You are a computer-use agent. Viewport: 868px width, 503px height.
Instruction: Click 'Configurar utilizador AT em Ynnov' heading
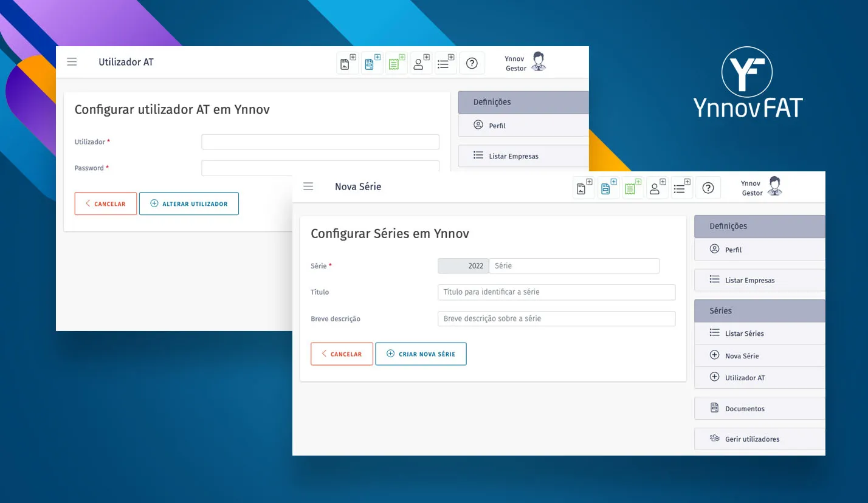[172, 109]
